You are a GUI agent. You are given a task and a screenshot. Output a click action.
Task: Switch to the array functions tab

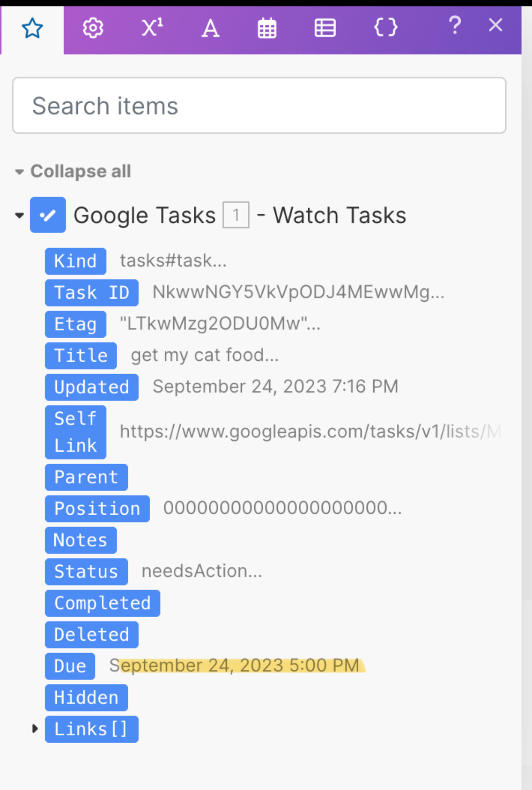[325, 28]
